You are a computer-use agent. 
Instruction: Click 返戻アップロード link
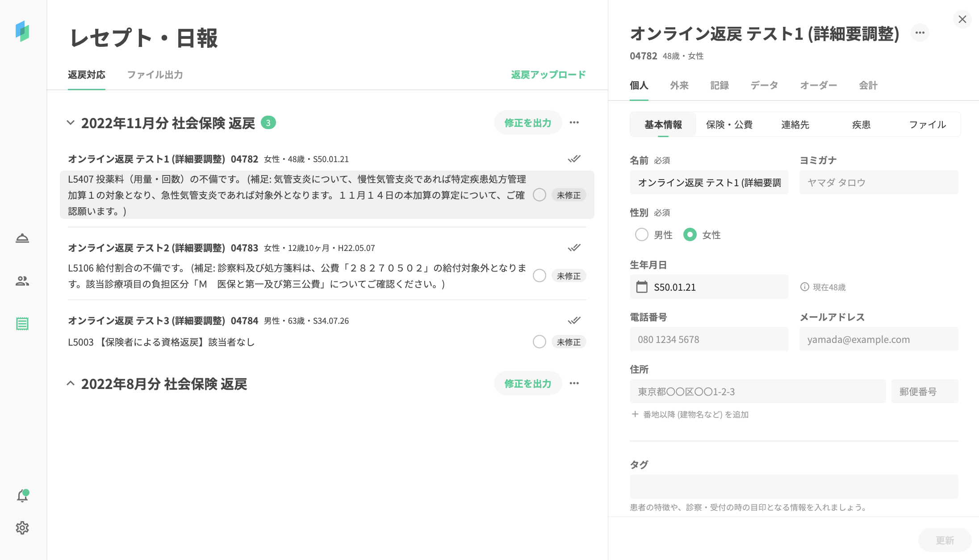[548, 75]
